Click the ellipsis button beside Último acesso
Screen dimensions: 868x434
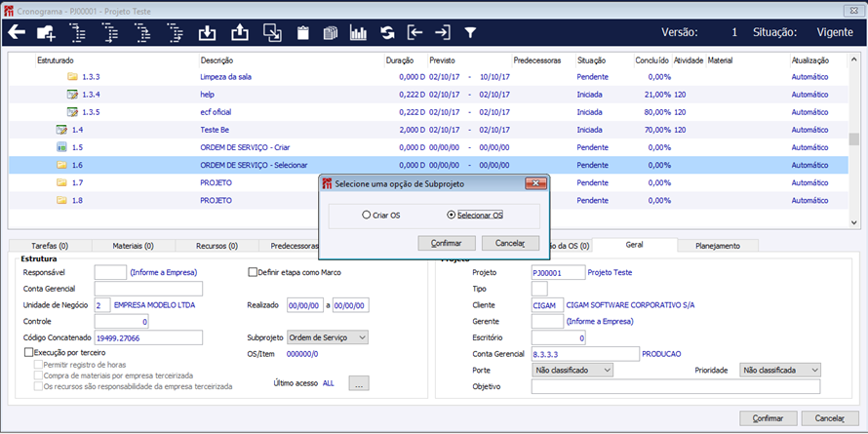click(x=359, y=383)
